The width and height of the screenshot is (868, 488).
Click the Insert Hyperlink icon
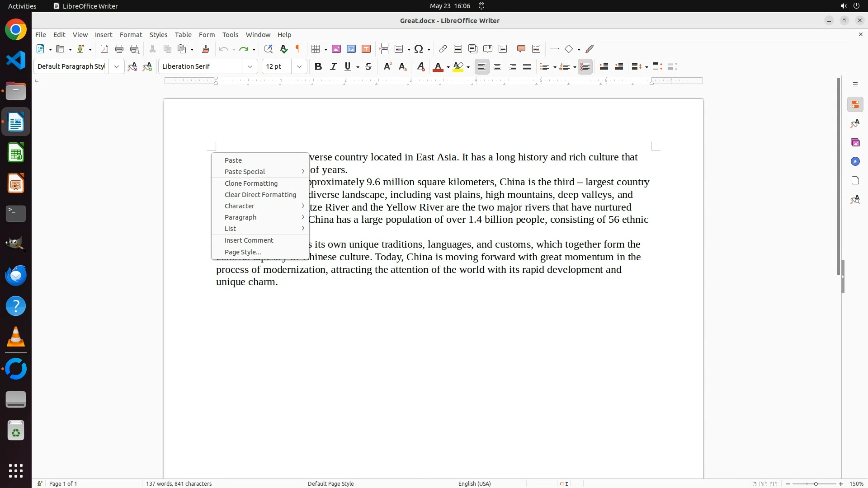click(x=443, y=49)
